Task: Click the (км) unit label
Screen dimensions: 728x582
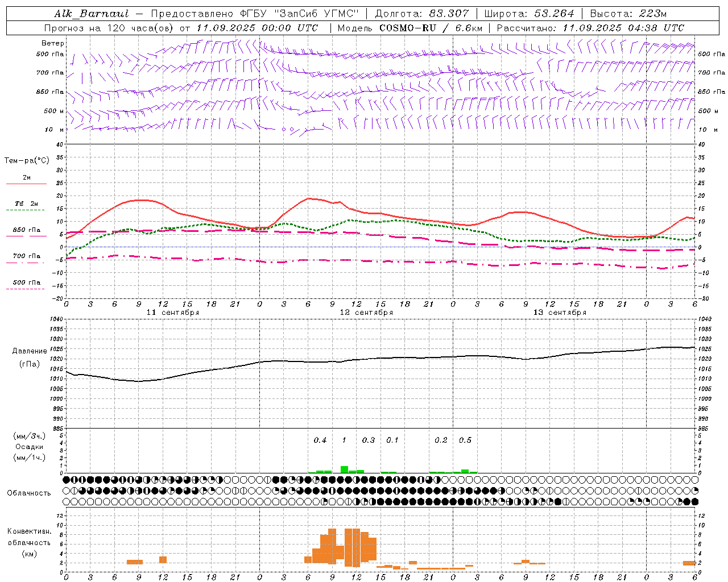Action: [30, 554]
